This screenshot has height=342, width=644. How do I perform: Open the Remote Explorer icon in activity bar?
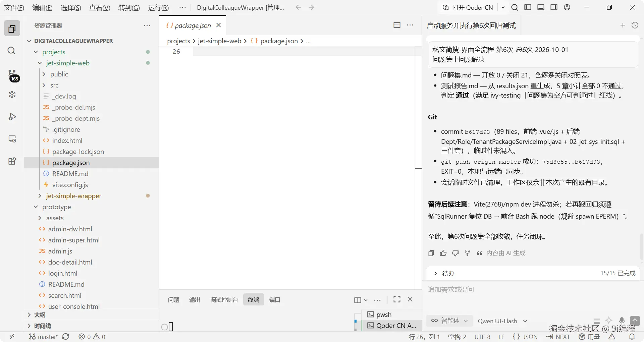(12, 139)
